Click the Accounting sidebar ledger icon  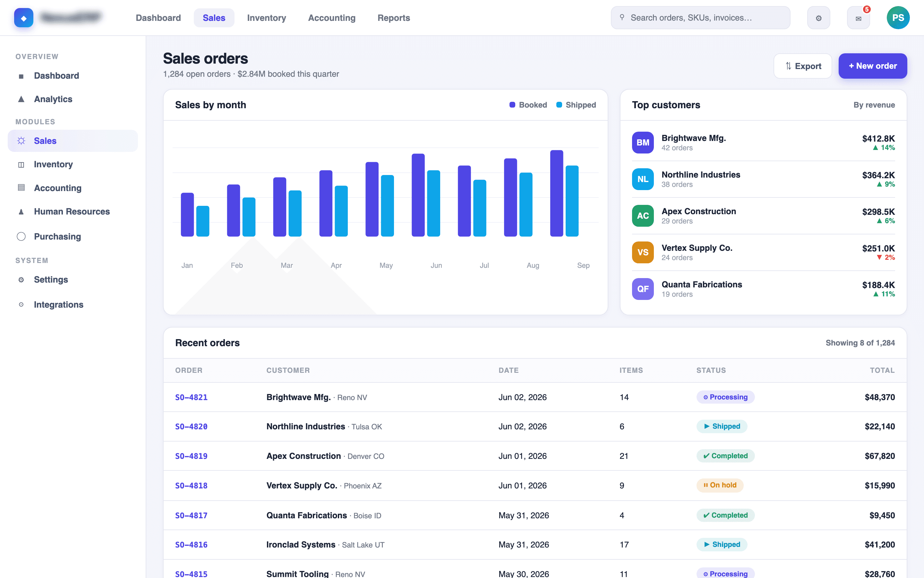[x=21, y=188]
